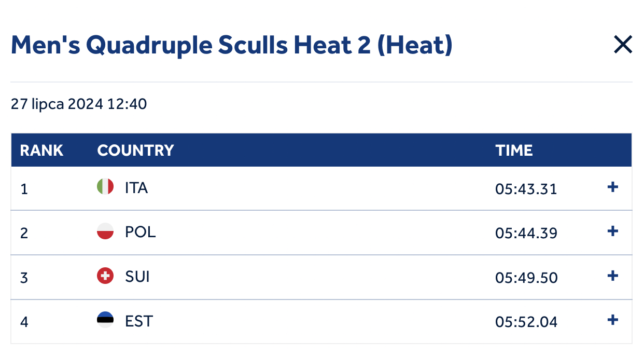Screen dimensions: 644x354
Task: Select the 05:43.31 time for Italy
Action: click(x=526, y=189)
